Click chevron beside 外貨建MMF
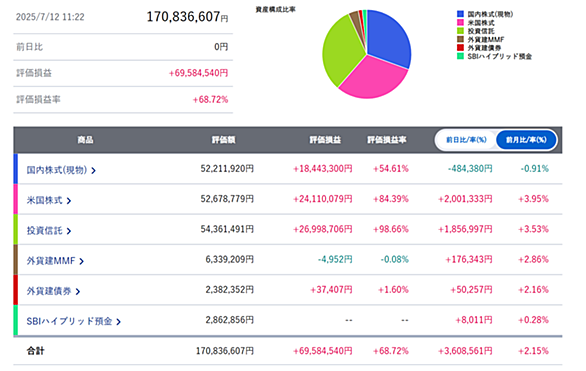 (x=81, y=262)
